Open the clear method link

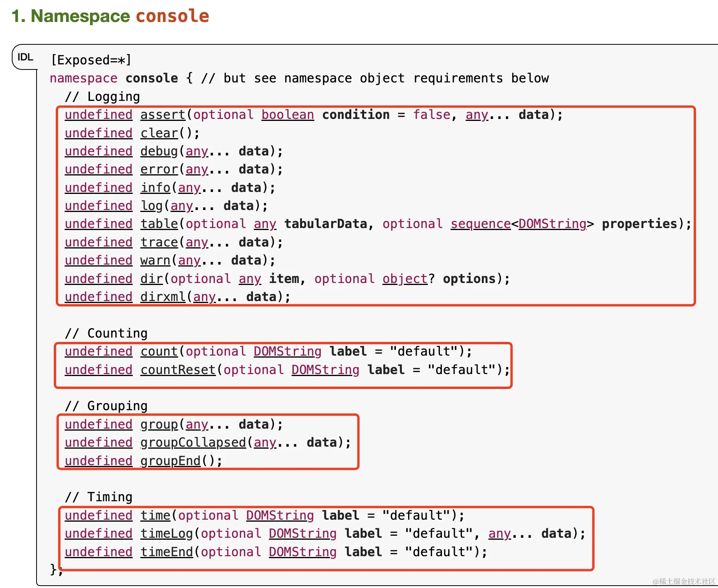(159, 133)
